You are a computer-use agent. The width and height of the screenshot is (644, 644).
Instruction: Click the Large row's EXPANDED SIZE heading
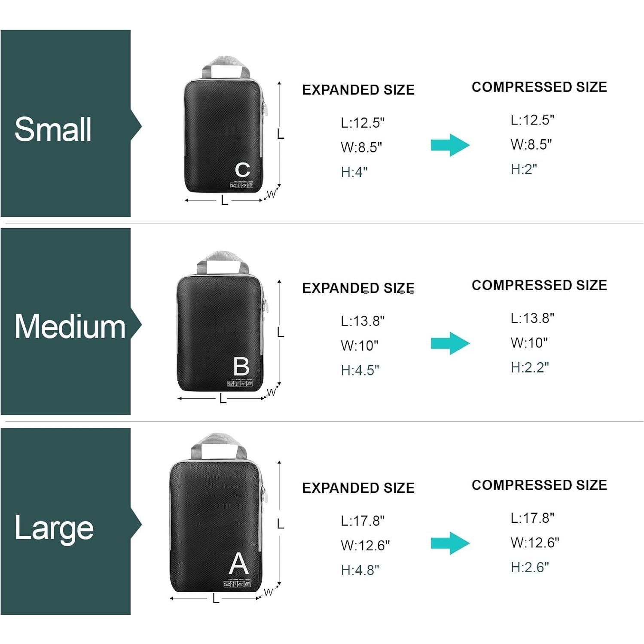click(x=358, y=488)
